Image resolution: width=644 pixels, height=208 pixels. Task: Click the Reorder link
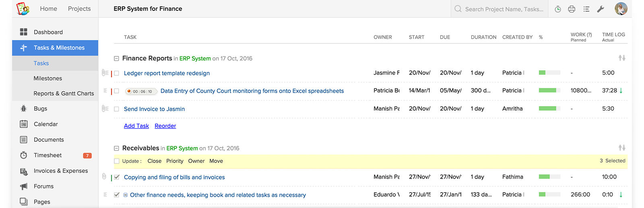coord(165,126)
